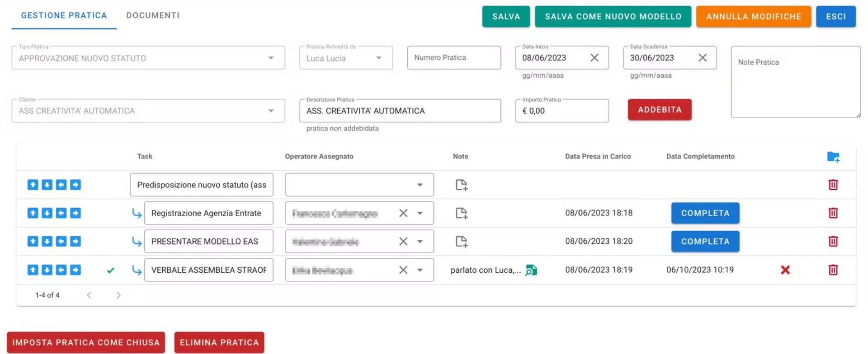Viewport: 868px width, 354px height.
Task: Click Salva come nuovo modello
Action: 613,17
